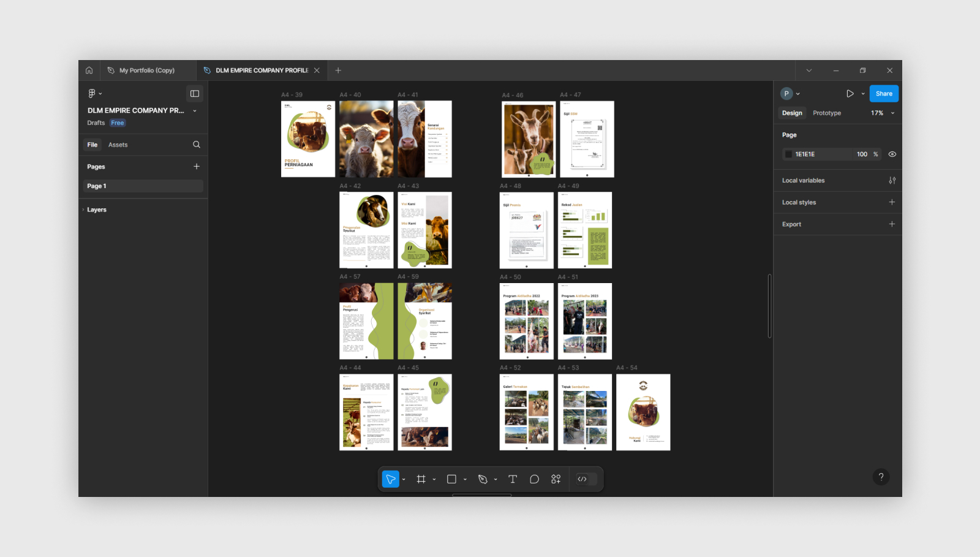Search layers with the magnifier icon
The height and width of the screenshot is (557, 980).
pyautogui.click(x=197, y=145)
